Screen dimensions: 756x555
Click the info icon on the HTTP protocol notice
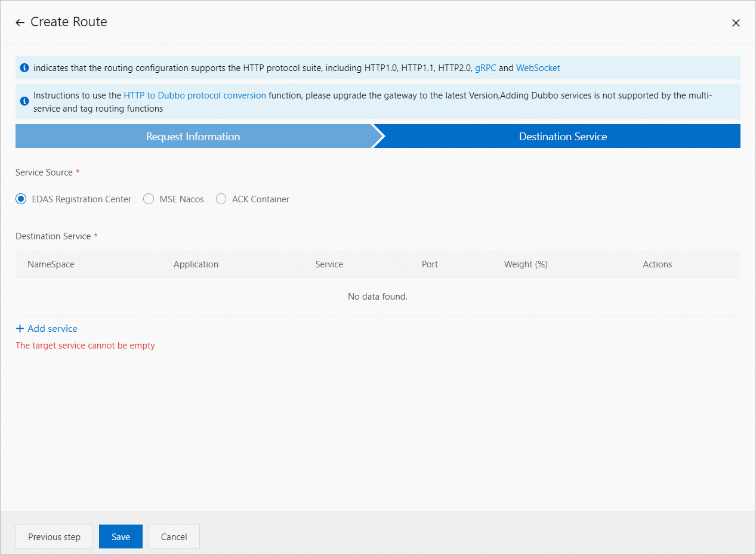(24, 67)
